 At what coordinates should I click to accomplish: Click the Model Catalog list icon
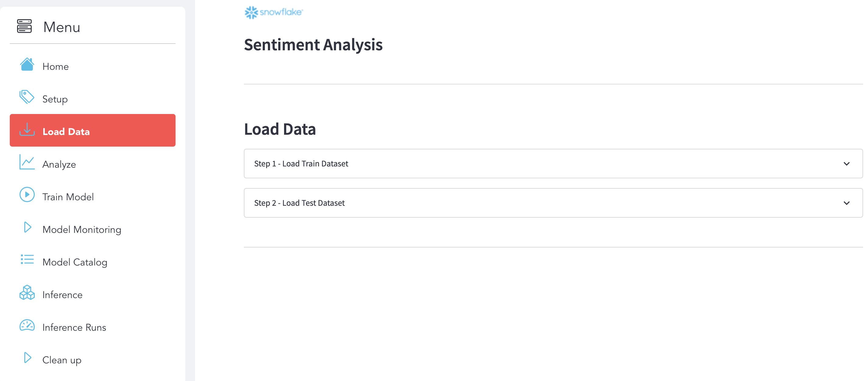pyautogui.click(x=27, y=260)
